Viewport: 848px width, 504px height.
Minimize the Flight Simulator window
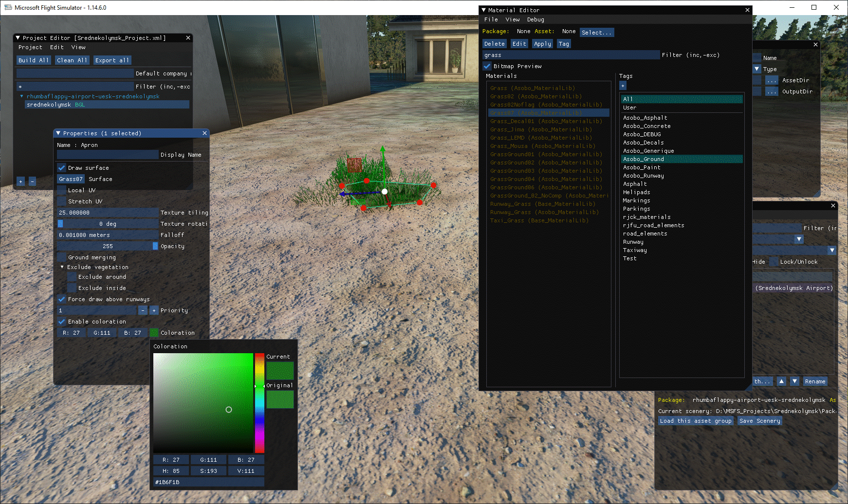pyautogui.click(x=792, y=7)
